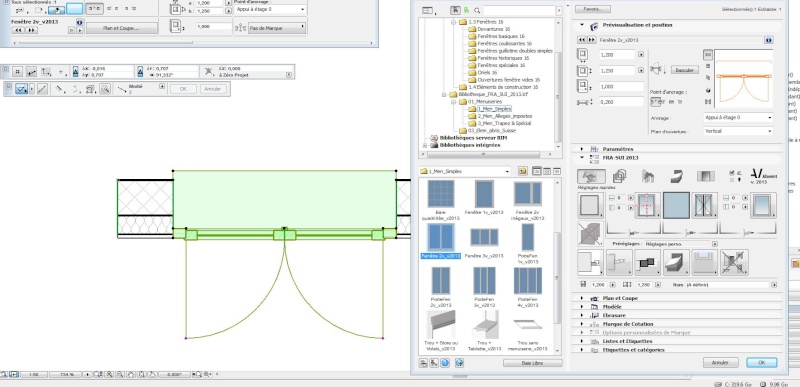Select the Réglages rapides icon in FRA-SUI 2013

[x=591, y=176]
